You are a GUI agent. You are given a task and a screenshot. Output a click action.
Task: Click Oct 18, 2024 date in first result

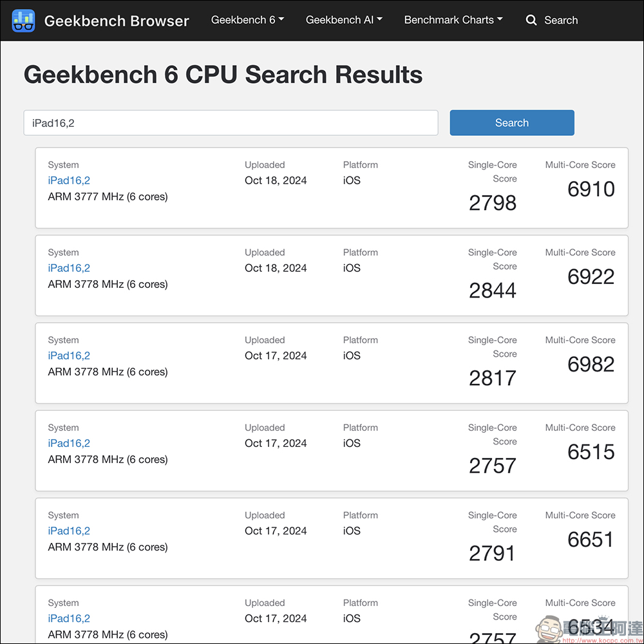click(x=276, y=180)
